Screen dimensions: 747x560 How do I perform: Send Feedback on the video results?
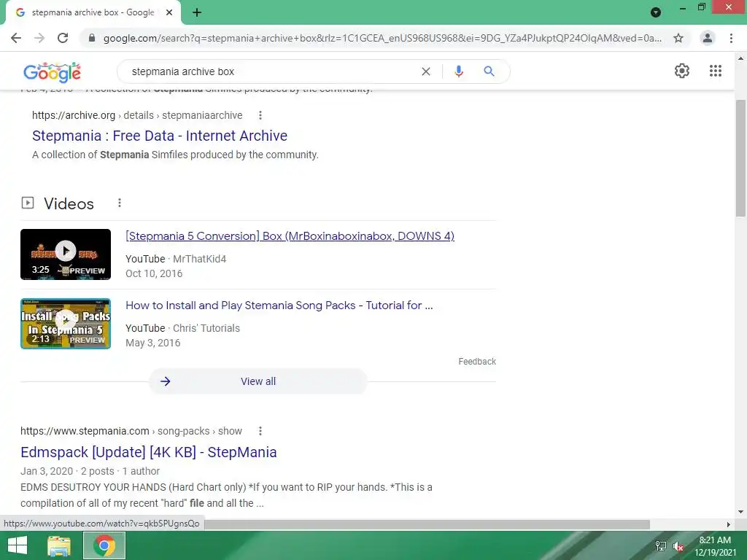pyautogui.click(x=477, y=362)
